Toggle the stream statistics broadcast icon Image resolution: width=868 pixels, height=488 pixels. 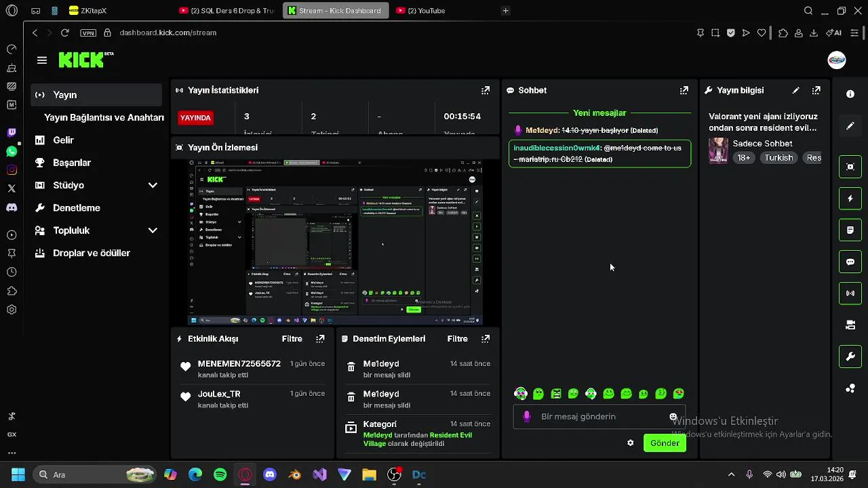coord(850,293)
